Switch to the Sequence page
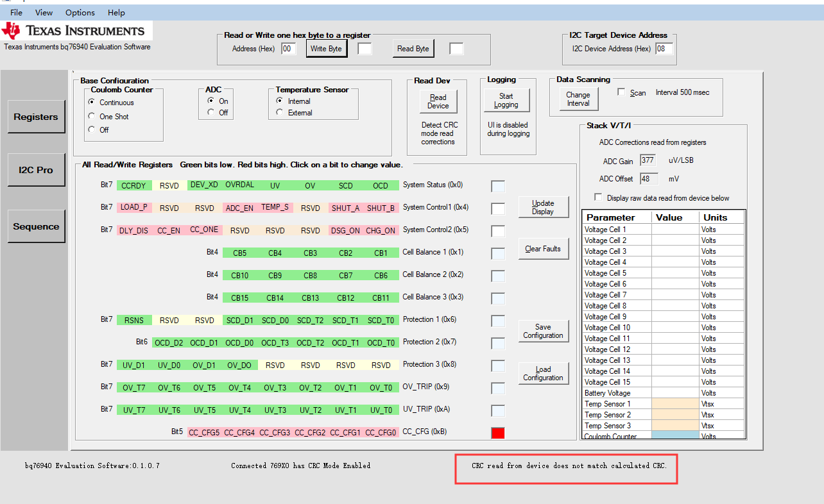Screen dimensions: 824x504 (x=37, y=226)
